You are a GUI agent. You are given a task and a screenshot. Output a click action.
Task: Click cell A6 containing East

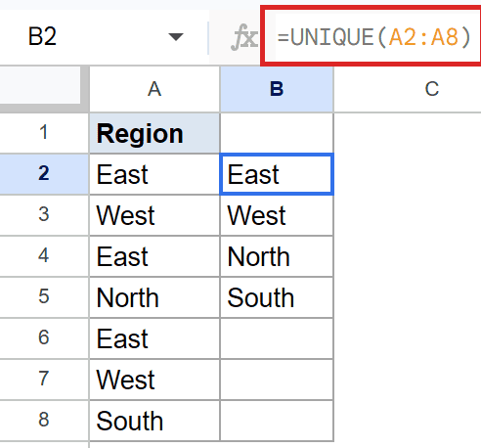(154, 338)
